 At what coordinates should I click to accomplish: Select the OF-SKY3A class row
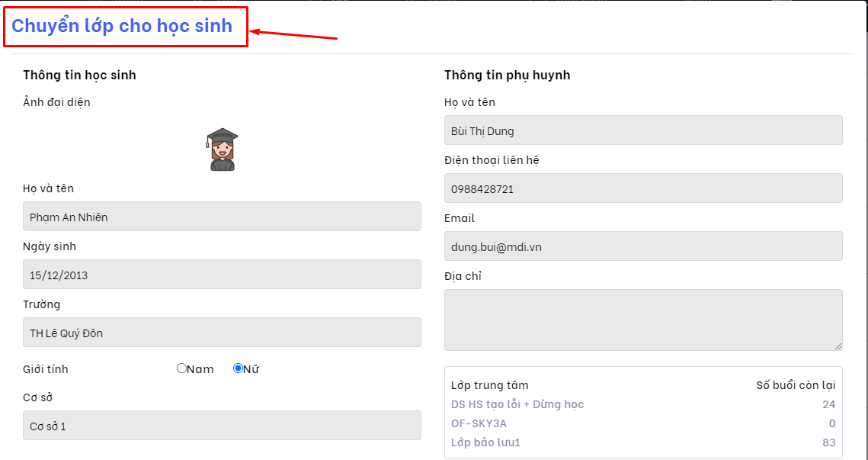tap(479, 423)
